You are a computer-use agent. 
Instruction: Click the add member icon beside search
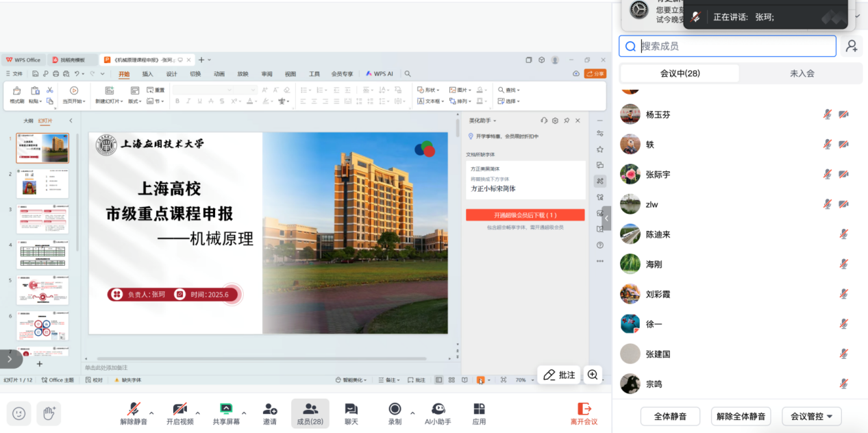852,46
